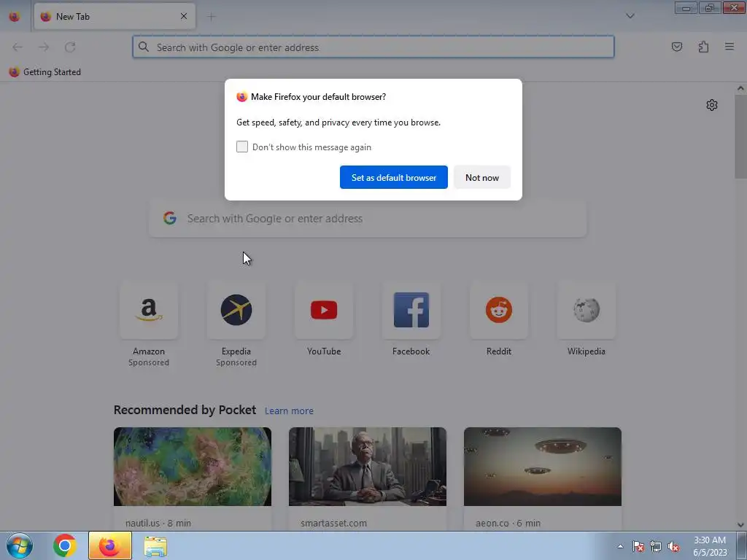The height and width of the screenshot is (560, 747).
Task: Click the vertical scrollbar thumb
Action: click(x=740, y=136)
